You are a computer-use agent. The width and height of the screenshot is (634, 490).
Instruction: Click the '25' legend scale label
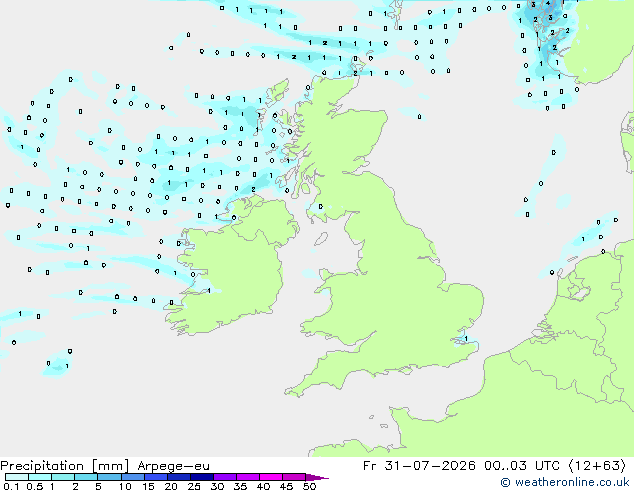point(194,486)
